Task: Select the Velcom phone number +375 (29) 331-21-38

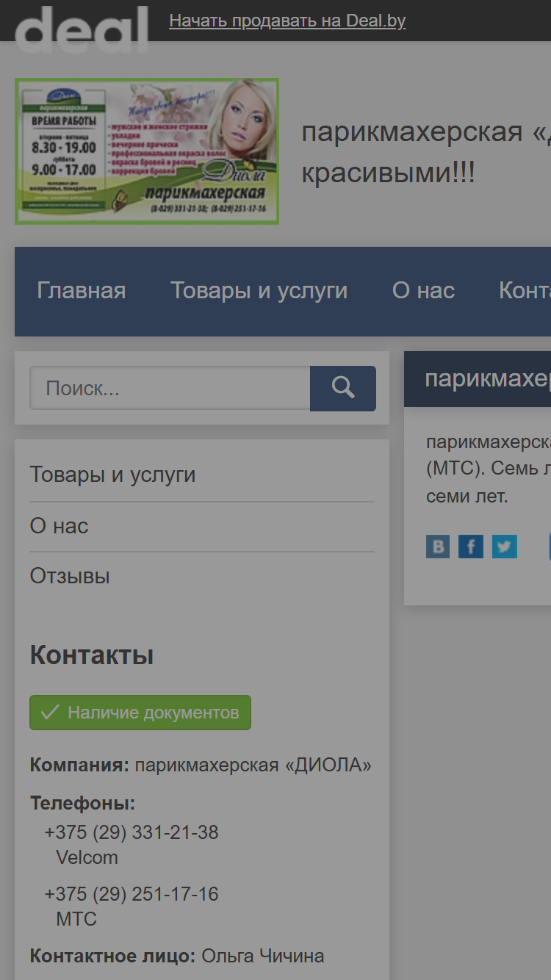Action: coord(132,833)
